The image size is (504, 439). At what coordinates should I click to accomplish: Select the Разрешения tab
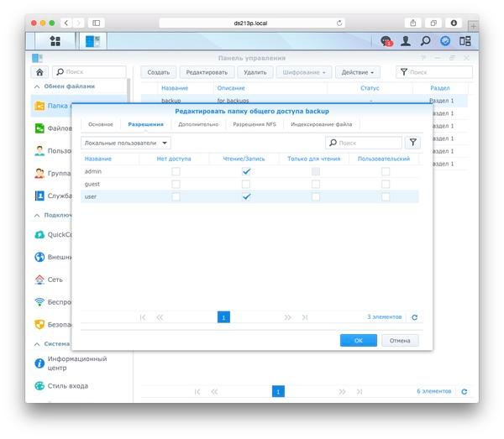click(145, 124)
